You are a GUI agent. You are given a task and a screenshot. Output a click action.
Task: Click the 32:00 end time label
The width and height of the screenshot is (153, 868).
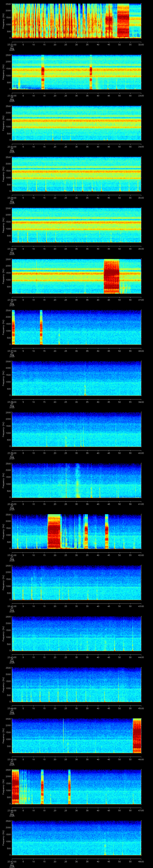pos(141,44)
